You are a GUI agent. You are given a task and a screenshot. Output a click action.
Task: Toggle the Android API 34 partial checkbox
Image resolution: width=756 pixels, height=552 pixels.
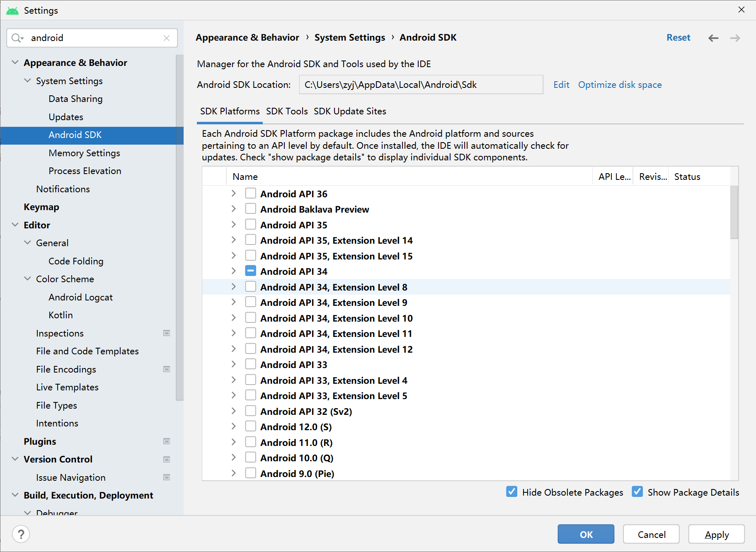pyautogui.click(x=250, y=271)
